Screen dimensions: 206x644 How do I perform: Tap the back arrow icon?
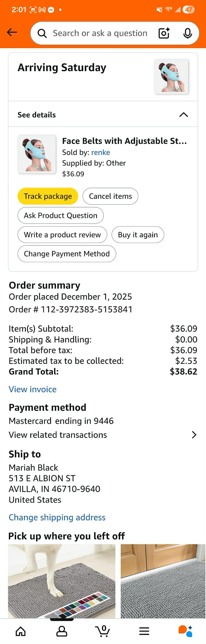click(12, 32)
